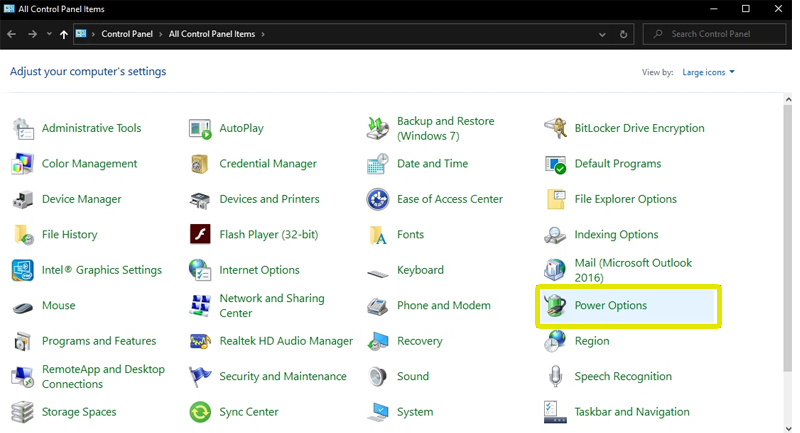The width and height of the screenshot is (800, 433).
Task: Open the Security and Maintenance flag icon
Action: point(200,377)
